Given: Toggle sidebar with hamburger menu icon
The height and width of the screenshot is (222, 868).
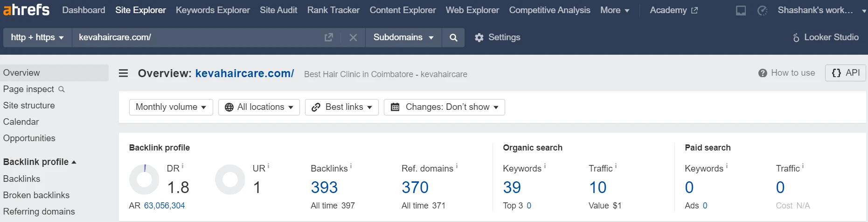Looking at the screenshot, I should 123,73.
